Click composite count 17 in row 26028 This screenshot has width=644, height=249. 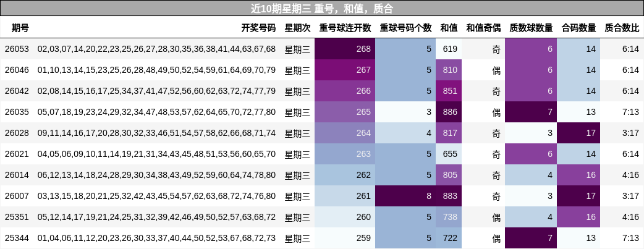pyautogui.click(x=578, y=133)
